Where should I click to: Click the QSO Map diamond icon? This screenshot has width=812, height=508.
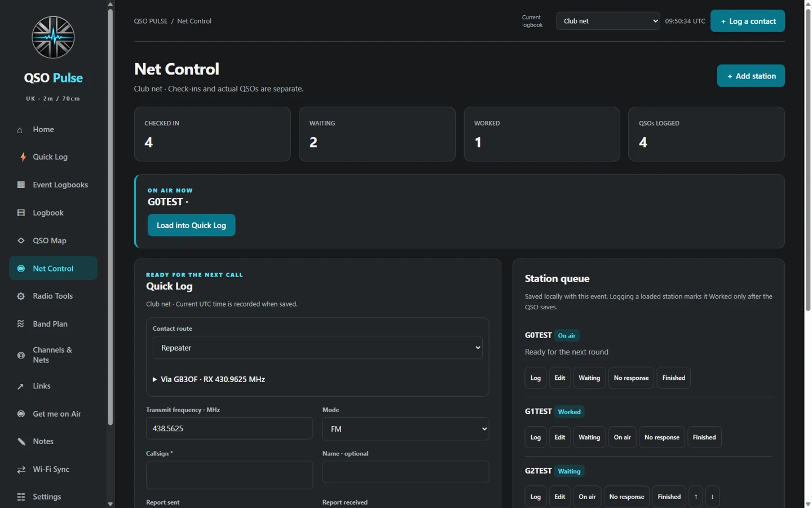point(21,240)
